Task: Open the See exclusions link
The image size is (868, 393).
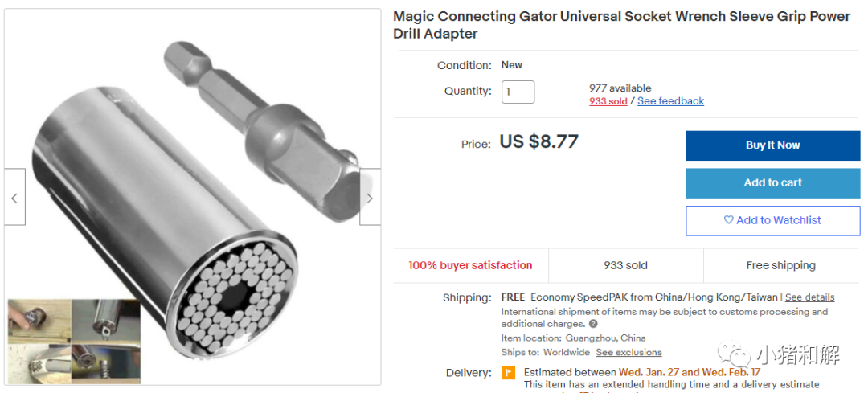Action: [628, 352]
